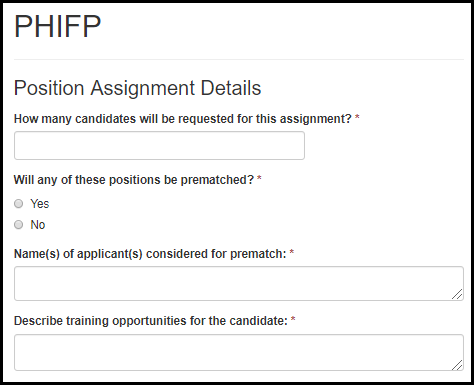This screenshot has height=385, width=474.
Task: Click required asterisk beside training opportunities label
Action: pyautogui.click(x=293, y=319)
